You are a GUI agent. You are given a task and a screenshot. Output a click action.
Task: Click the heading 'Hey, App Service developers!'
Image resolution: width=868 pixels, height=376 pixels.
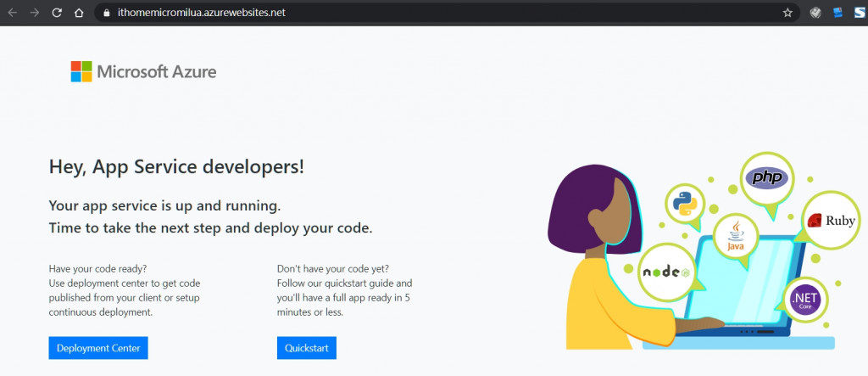pos(176,167)
